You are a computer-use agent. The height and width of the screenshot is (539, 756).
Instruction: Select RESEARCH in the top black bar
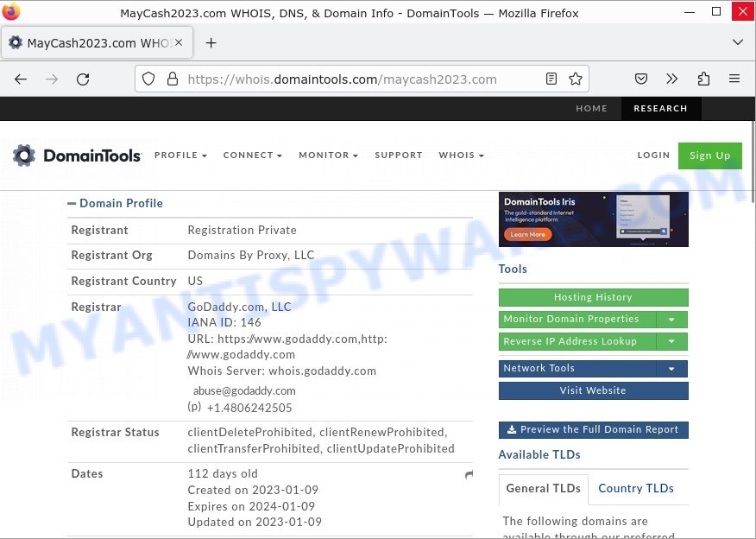pyautogui.click(x=660, y=109)
